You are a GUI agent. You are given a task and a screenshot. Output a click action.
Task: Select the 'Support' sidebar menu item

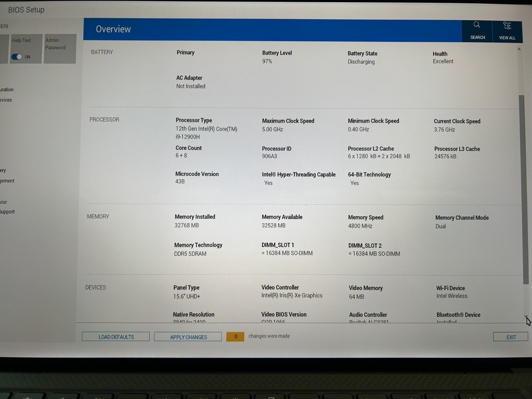click(x=7, y=212)
